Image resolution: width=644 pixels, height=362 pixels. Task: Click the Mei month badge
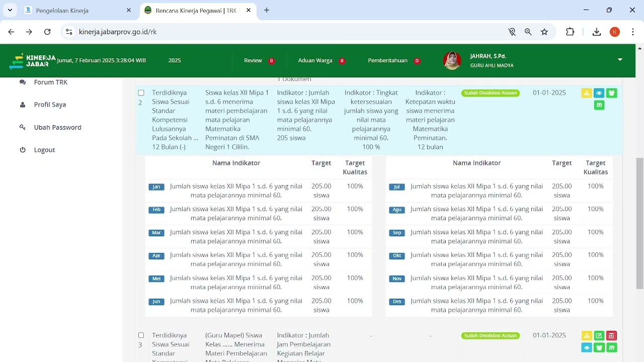click(156, 279)
